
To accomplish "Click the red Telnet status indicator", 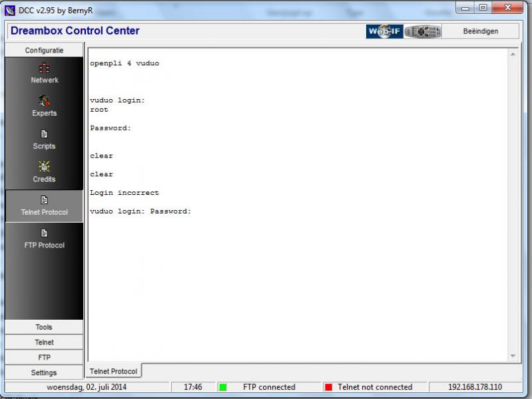I will point(328,387).
